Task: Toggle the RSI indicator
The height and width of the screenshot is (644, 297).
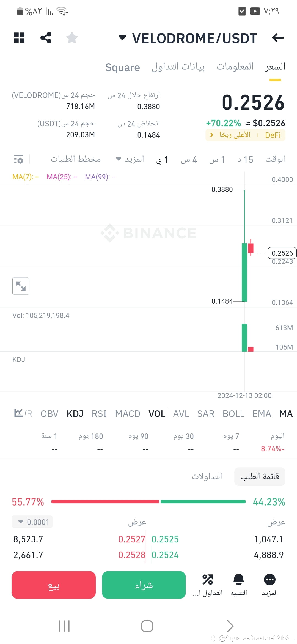Action: tap(99, 414)
